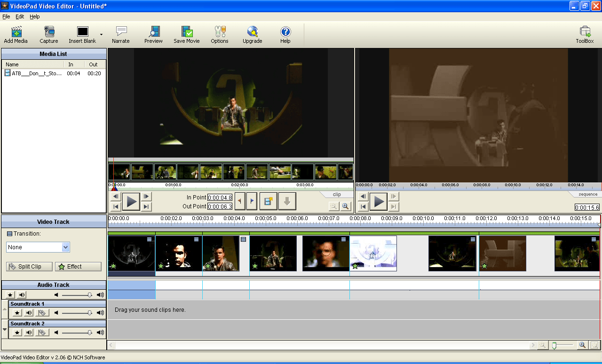Click the Save Movie icon
The image size is (602, 364).
tap(187, 35)
